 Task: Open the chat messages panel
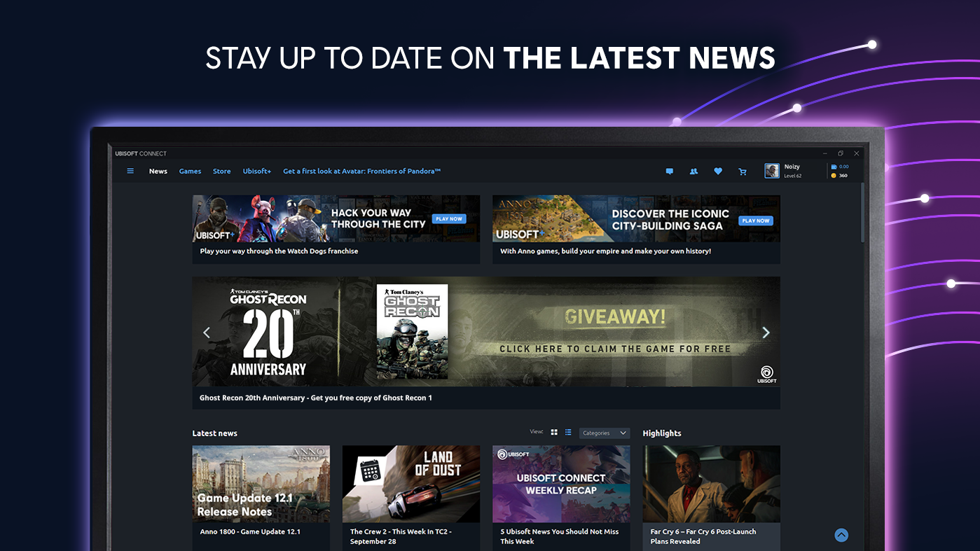coord(669,171)
